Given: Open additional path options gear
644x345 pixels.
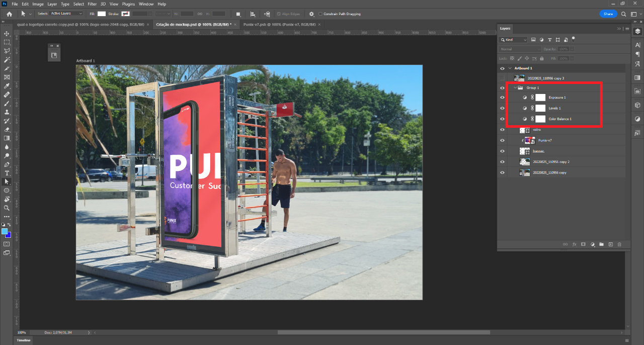Looking at the screenshot, I should [x=311, y=14].
